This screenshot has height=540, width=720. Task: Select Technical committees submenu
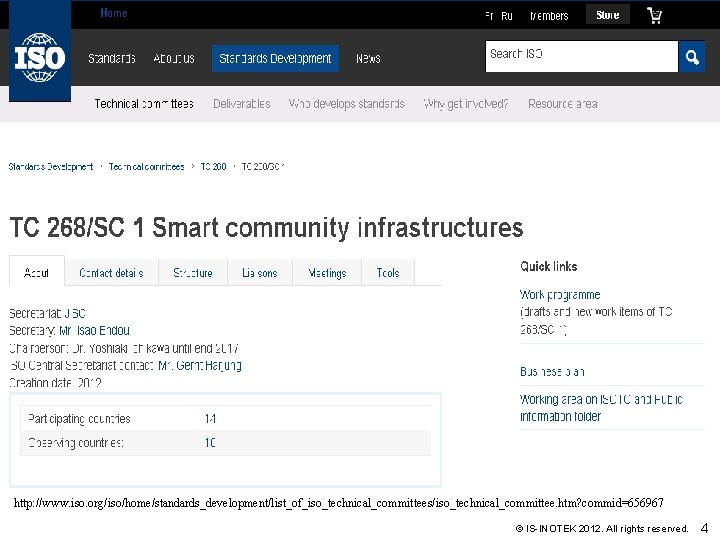(144, 103)
